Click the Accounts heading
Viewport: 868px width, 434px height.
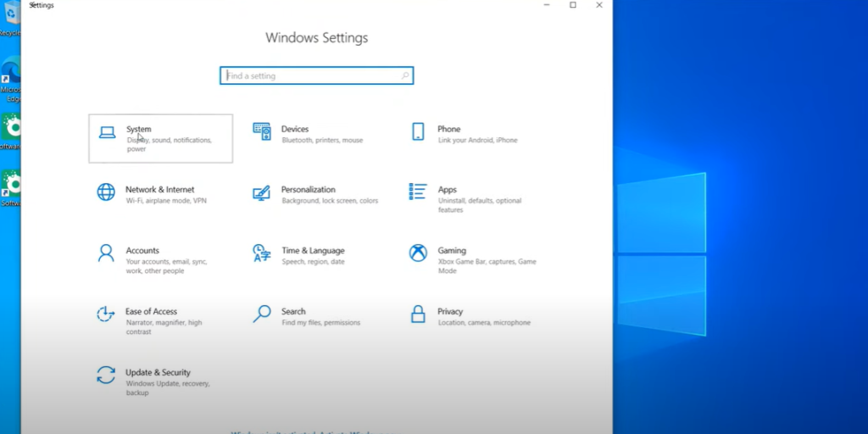pos(142,250)
